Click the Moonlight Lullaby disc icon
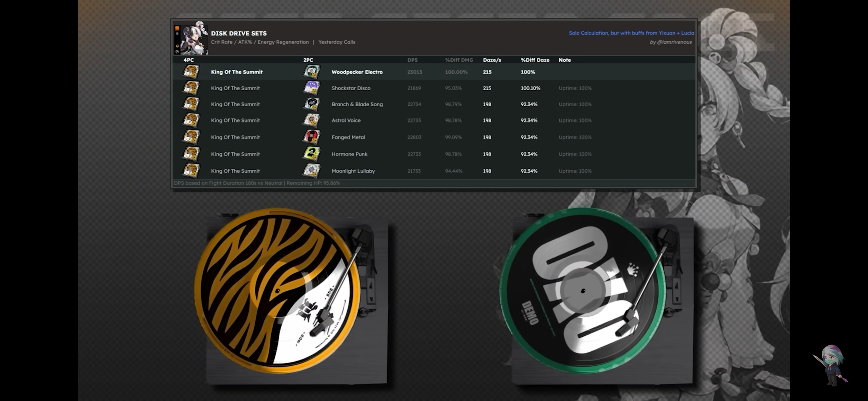868x401 pixels. (312, 171)
